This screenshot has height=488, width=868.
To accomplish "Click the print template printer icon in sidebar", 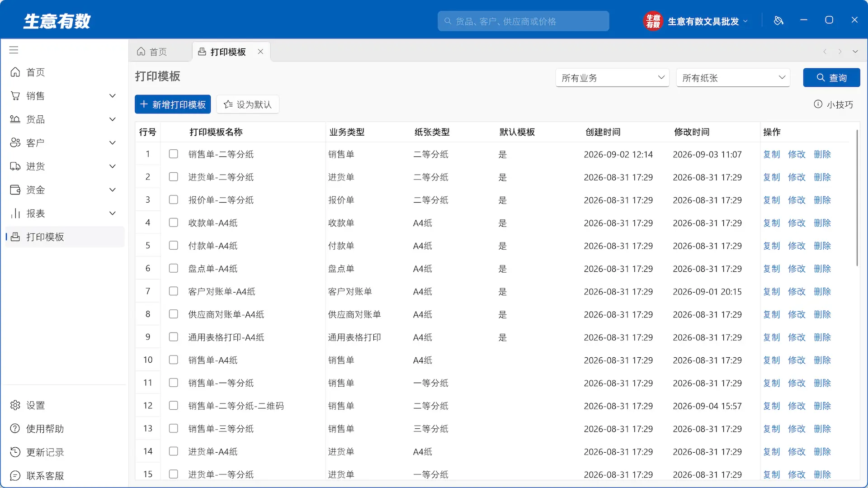I will coord(15,237).
